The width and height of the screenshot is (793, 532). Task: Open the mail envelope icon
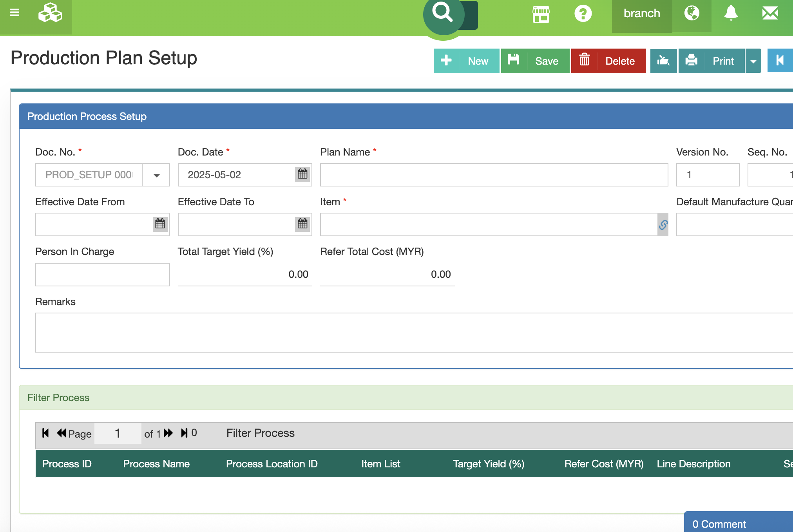(770, 14)
